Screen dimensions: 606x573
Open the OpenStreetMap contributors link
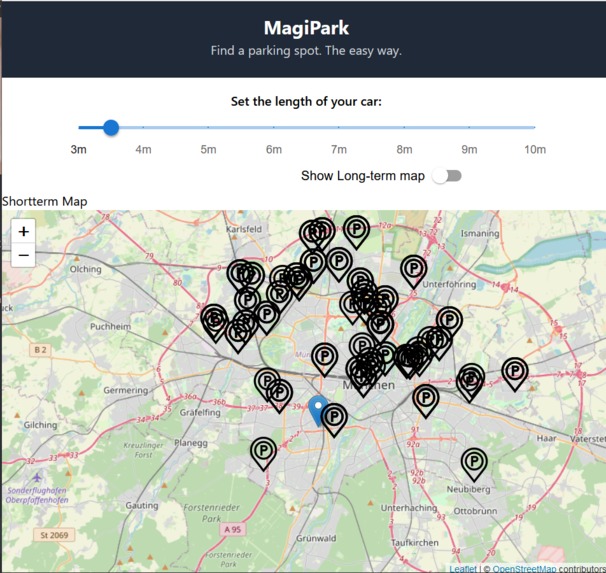click(x=524, y=569)
